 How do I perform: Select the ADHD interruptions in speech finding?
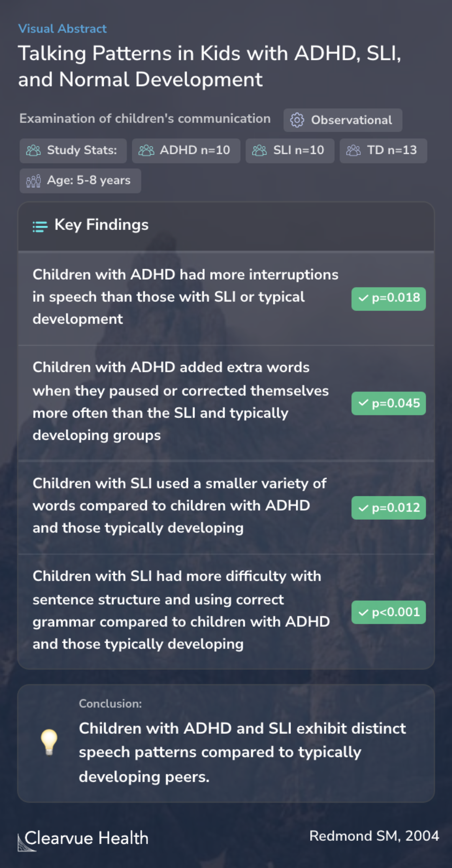tap(185, 297)
